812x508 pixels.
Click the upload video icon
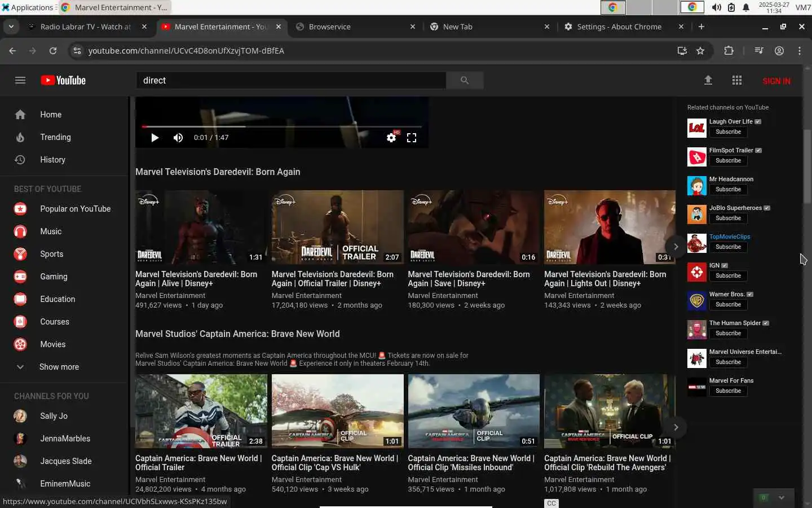point(708,80)
